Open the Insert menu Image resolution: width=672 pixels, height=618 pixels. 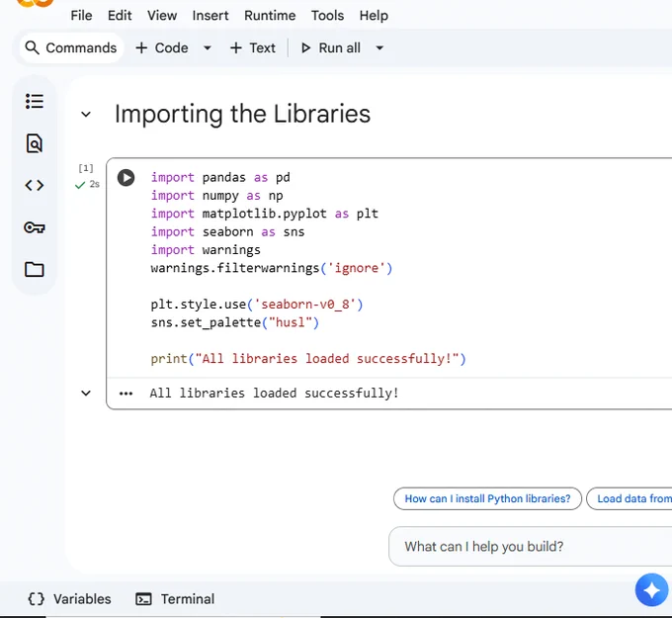pyautogui.click(x=210, y=16)
